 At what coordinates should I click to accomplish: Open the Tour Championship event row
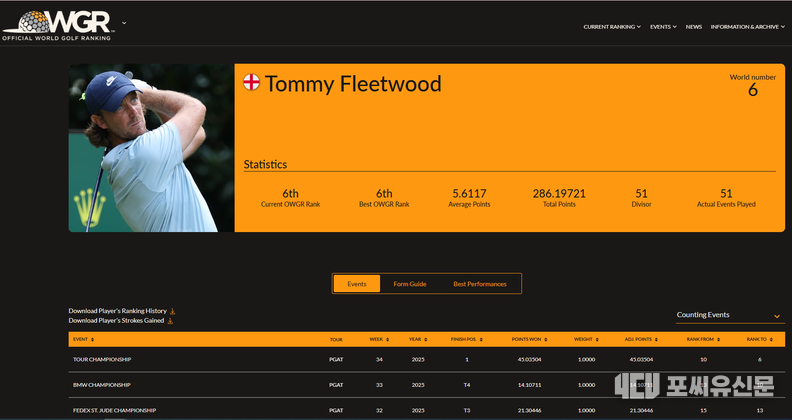tap(427, 359)
